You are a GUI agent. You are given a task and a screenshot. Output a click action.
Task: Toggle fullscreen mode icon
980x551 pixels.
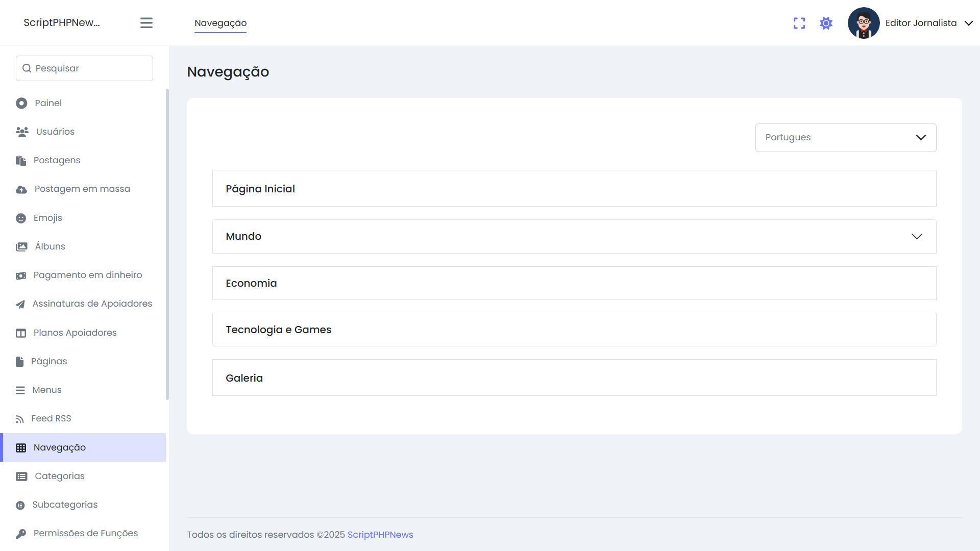[799, 23]
